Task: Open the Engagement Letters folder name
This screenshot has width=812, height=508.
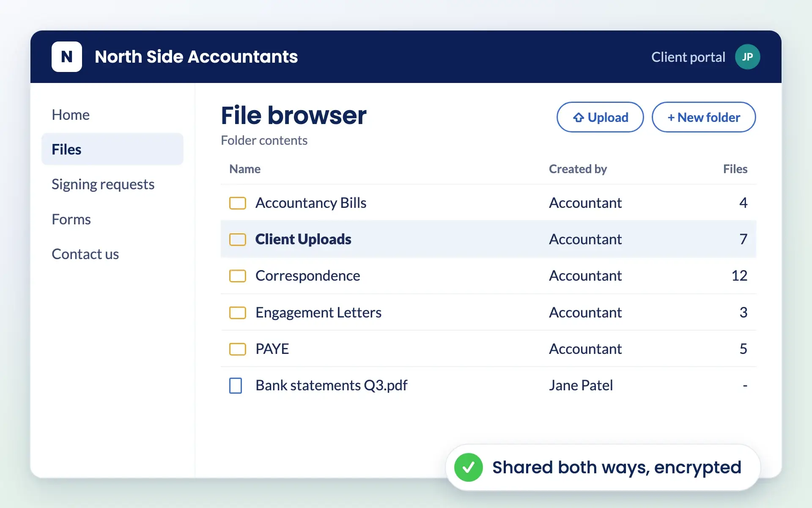Action: [x=318, y=313]
